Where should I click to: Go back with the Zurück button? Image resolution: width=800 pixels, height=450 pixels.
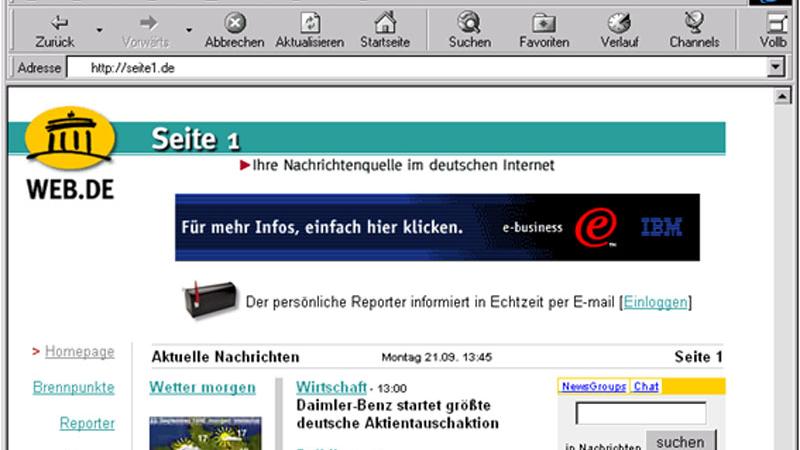(x=55, y=31)
